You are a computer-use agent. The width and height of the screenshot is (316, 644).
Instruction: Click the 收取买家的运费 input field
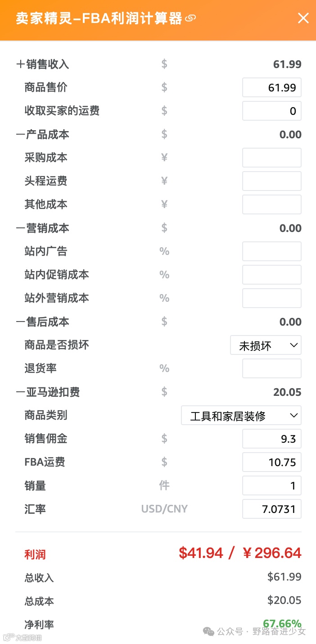(271, 111)
